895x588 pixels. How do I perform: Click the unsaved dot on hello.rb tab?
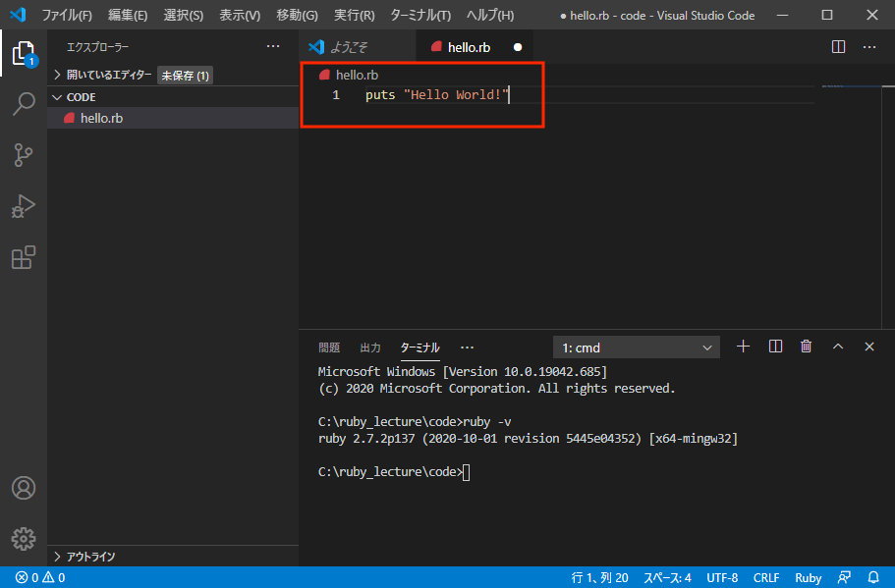coord(518,47)
